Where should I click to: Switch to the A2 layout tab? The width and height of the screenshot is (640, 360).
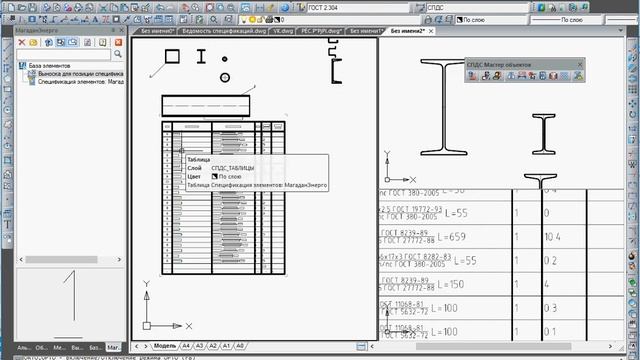[x=213, y=346]
